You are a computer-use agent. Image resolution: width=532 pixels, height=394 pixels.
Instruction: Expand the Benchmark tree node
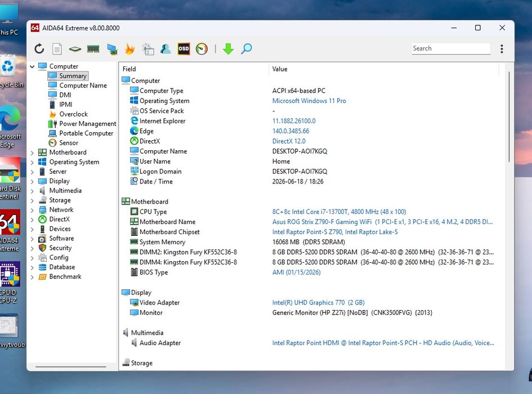(32, 277)
